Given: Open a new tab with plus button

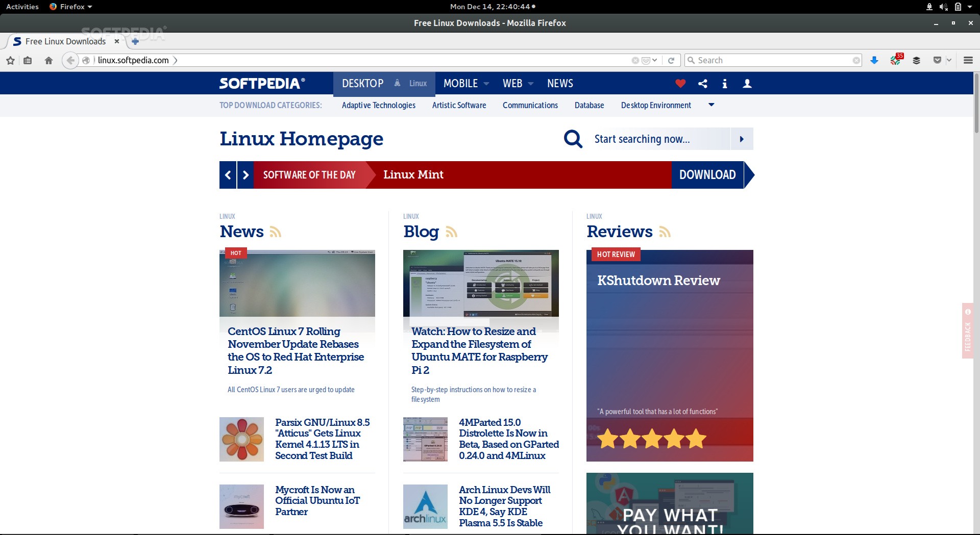Looking at the screenshot, I should click(x=135, y=41).
